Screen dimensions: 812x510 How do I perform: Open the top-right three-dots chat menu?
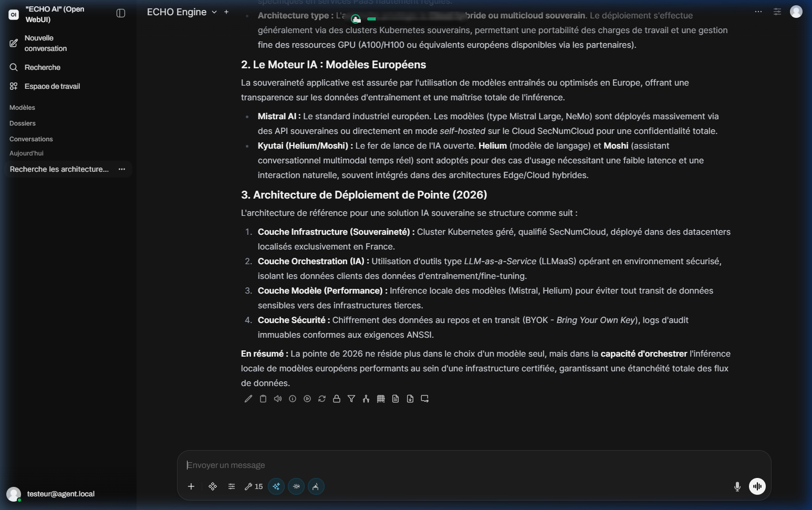[758, 12]
